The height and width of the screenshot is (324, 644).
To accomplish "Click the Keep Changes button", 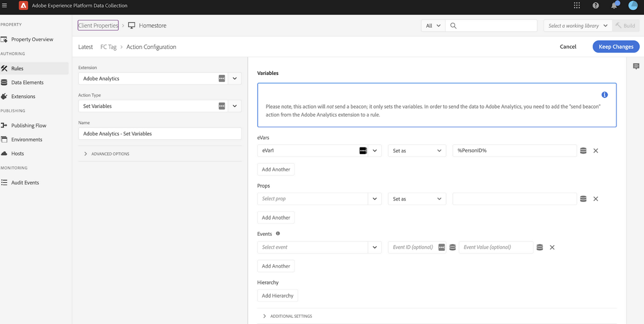I will [x=615, y=47].
